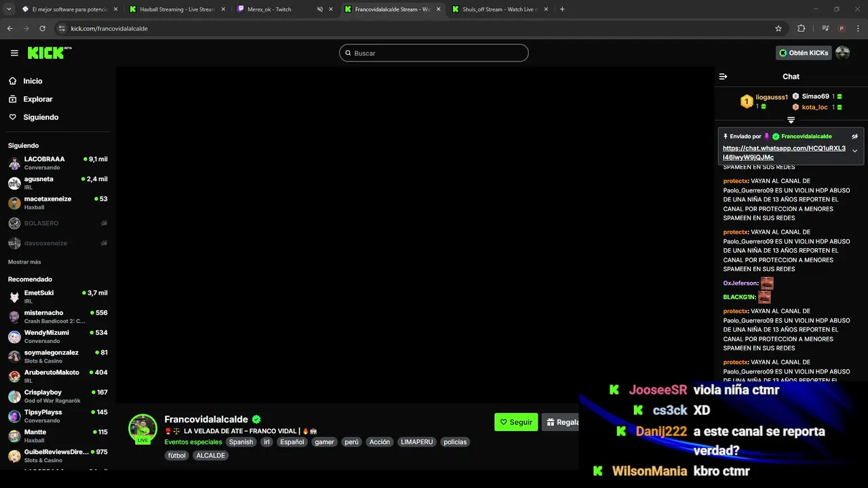
Task: Switch to Haxball Streaming browser tab
Action: [x=176, y=9]
